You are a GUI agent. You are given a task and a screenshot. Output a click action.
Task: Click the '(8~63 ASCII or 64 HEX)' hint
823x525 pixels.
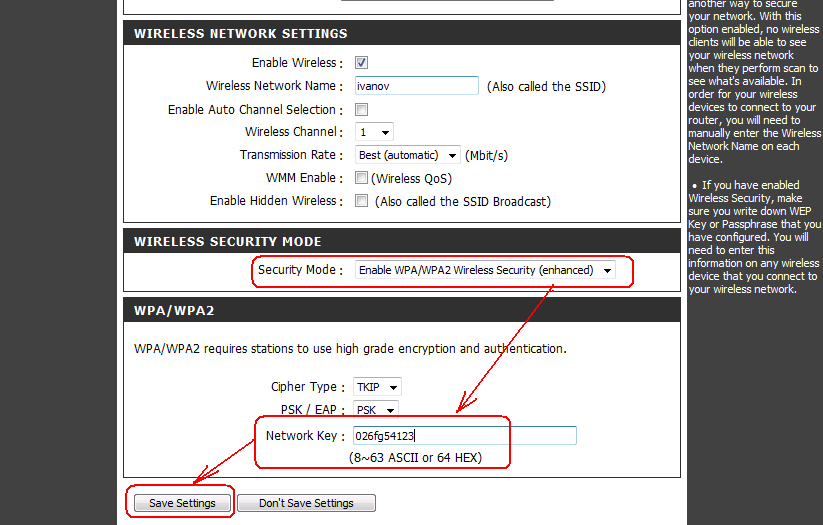click(415, 457)
